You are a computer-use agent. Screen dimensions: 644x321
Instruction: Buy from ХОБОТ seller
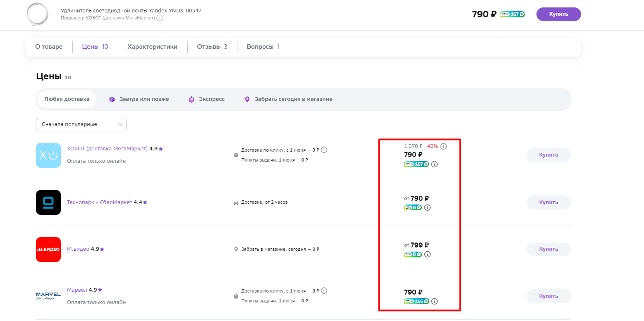(x=548, y=155)
